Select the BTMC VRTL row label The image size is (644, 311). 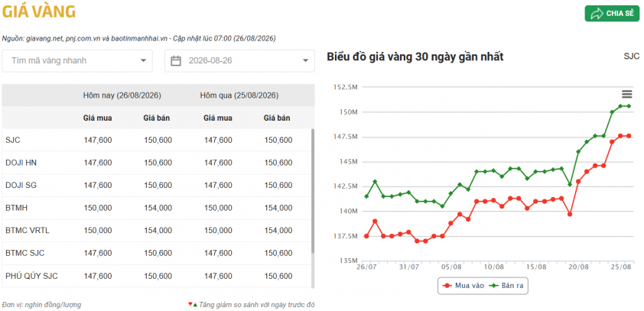tap(27, 231)
